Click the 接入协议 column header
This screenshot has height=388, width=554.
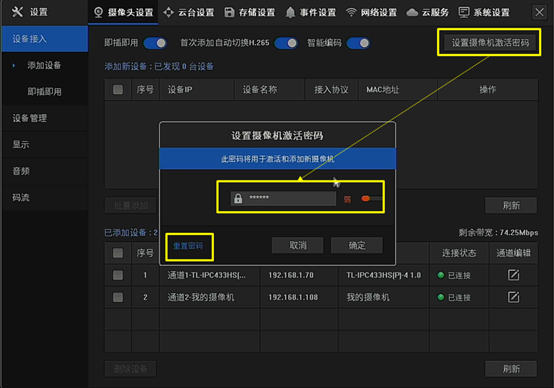pyautogui.click(x=331, y=89)
